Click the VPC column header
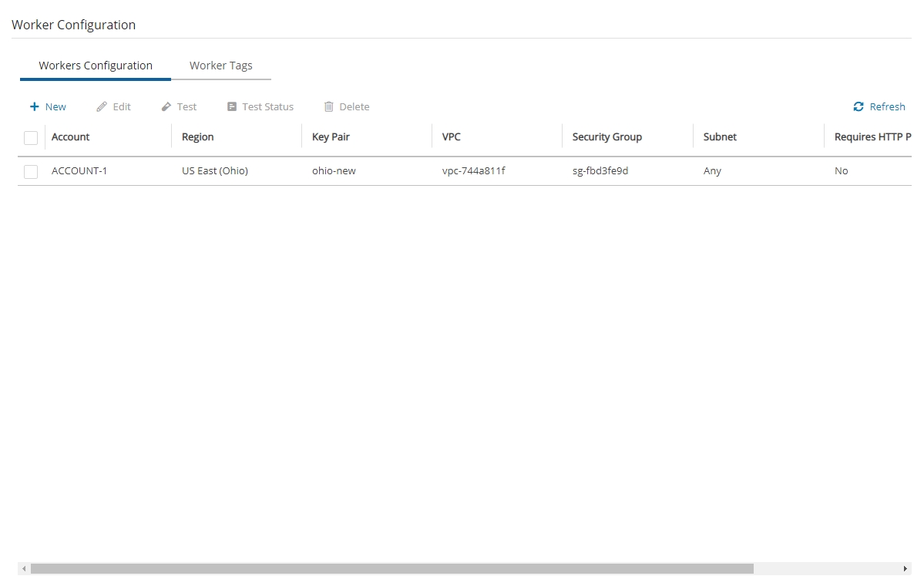This screenshot has width=924, height=586. coord(452,137)
